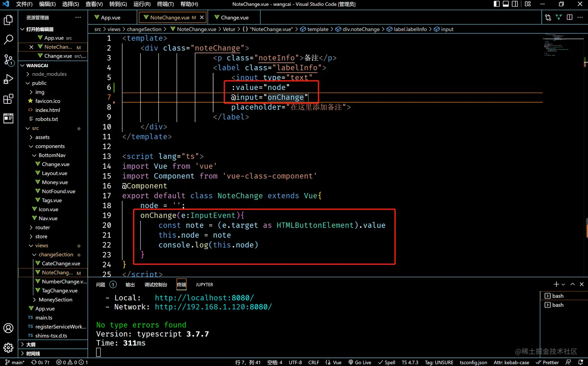This screenshot has height=366, width=588.
Task: Start Go Live server
Action: tap(360, 362)
